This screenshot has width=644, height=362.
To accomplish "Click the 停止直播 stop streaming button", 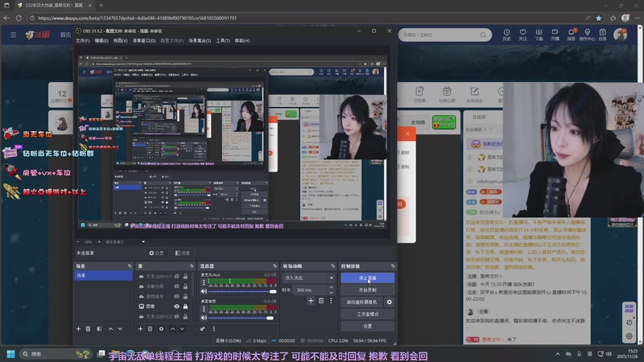I will (x=368, y=278).
